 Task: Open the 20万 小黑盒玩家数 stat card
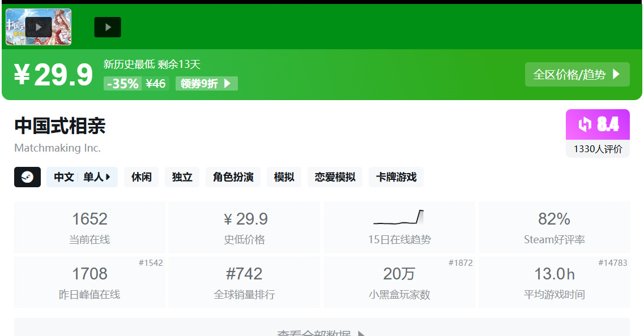point(399,282)
